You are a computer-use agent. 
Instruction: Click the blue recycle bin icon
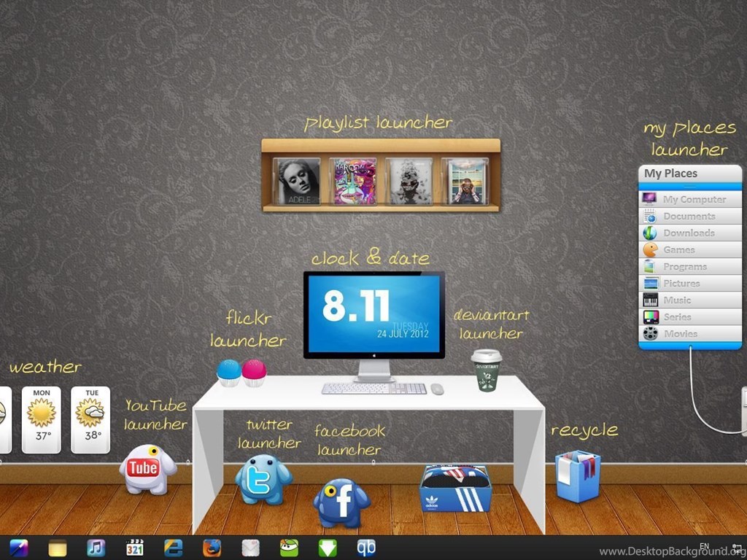(578, 475)
